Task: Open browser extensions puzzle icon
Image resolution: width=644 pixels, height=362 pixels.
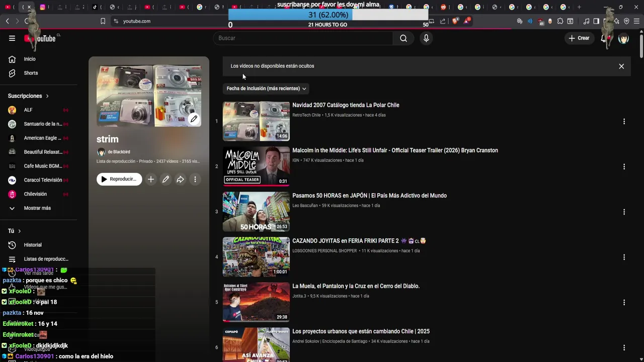Action: [x=559, y=21]
